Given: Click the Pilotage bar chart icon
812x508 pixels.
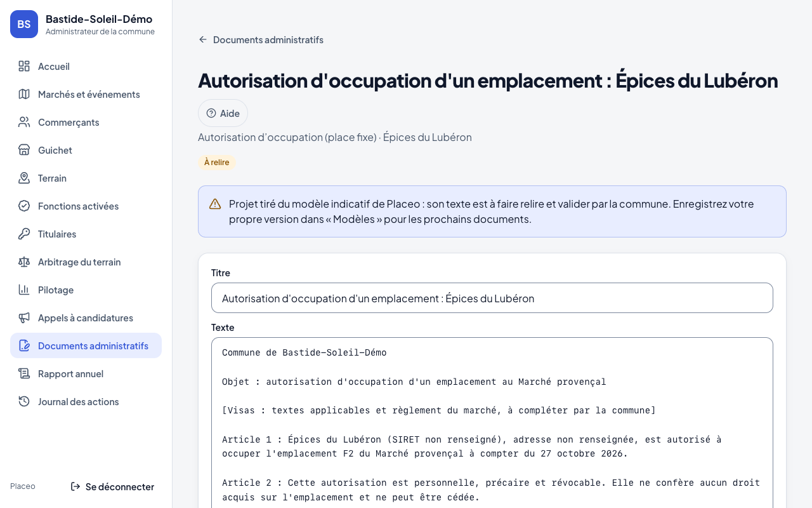Looking at the screenshot, I should 24,290.
